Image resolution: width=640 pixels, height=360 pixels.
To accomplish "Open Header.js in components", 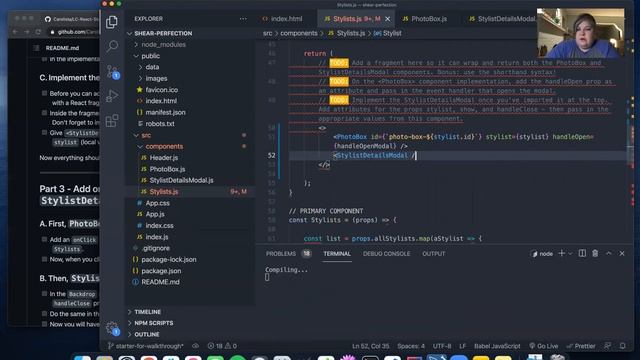I will click(x=163, y=158).
